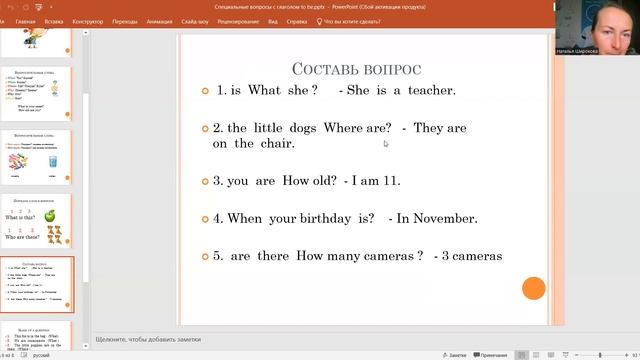Click the answer text '- She is a teacher.'
Viewport: 640px width, 360px height.
point(397,90)
